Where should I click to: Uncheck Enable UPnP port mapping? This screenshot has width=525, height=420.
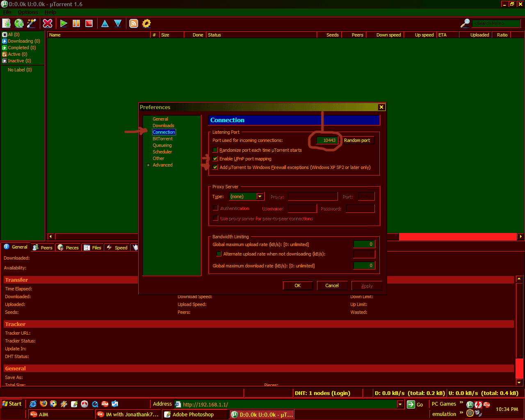215,159
